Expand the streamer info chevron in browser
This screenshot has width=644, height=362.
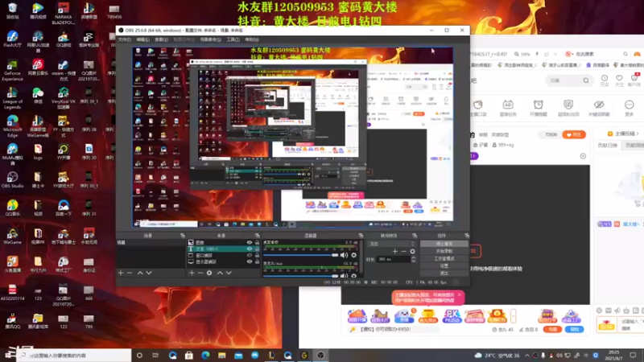click(583, 156)
